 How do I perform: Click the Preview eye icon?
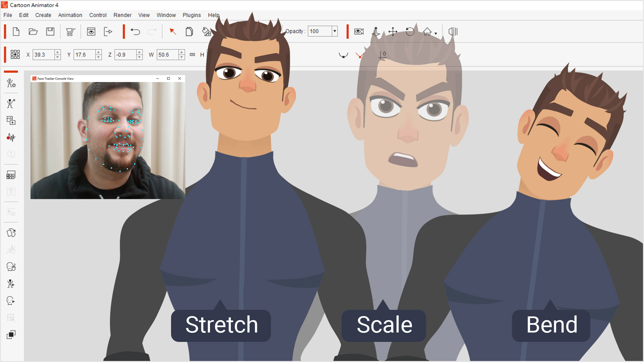(91, 32)
